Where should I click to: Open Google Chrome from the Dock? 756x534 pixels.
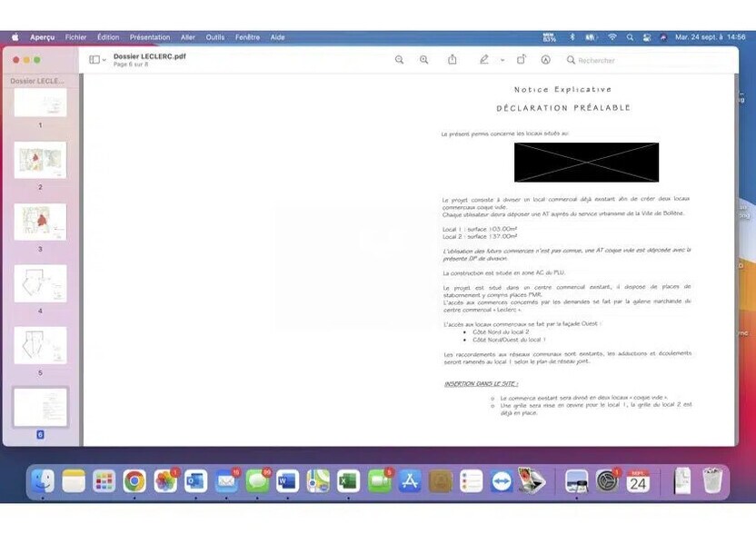pyautogui.click(x=134, y=481)
